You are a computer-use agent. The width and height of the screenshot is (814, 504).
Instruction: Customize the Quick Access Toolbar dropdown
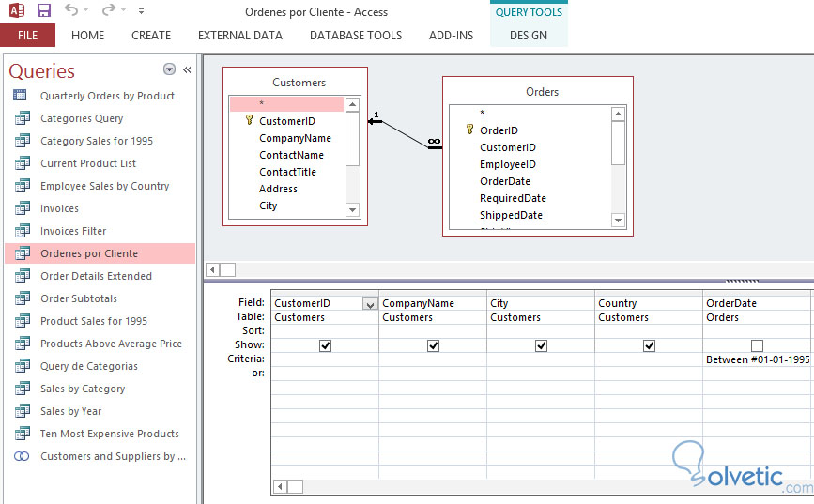(141, 10)
